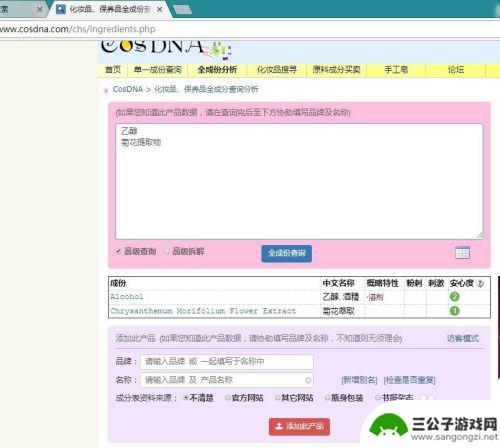Viewport: 500px width, 448px height.
Task: Click the 访客模式 link
Action: coord(463,338)
